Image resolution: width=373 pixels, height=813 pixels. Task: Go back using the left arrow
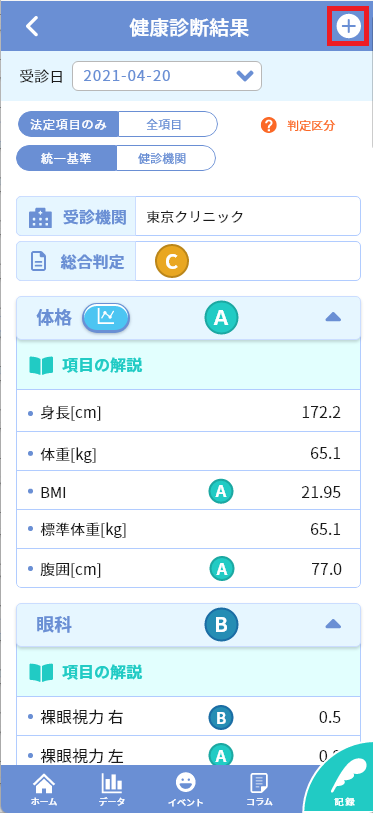point(32,26)
